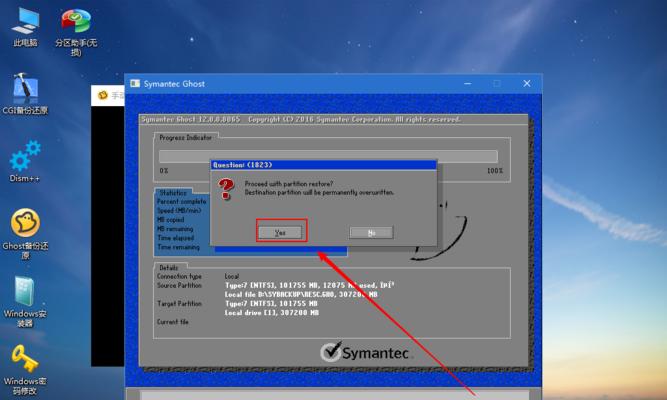Click the "Speed (MB/min)" statistic label
The height and width of the screenshot is (400, 667).
(179, 211)
